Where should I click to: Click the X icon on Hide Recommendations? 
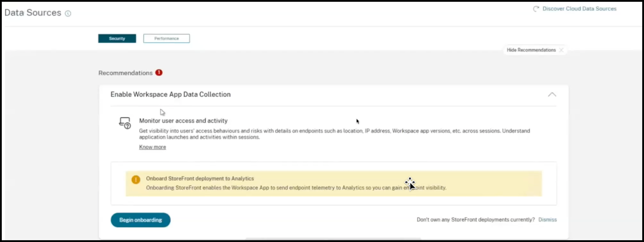(x=561, y=50)
